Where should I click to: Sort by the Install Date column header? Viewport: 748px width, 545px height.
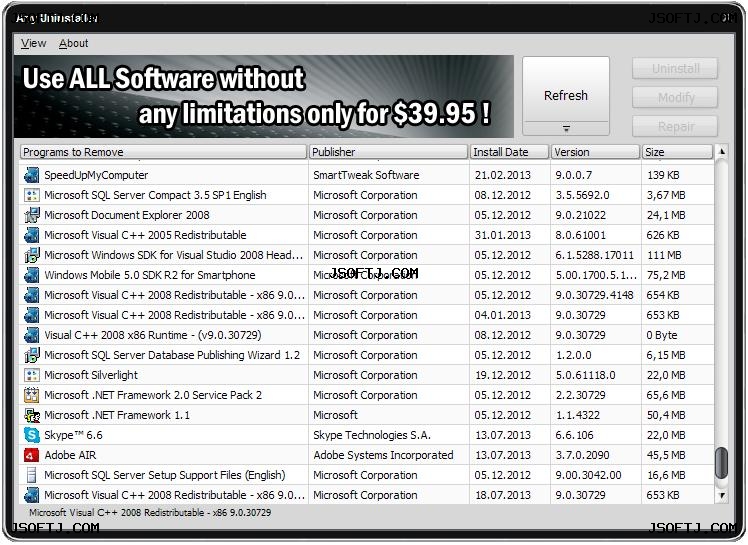(509, 152)
